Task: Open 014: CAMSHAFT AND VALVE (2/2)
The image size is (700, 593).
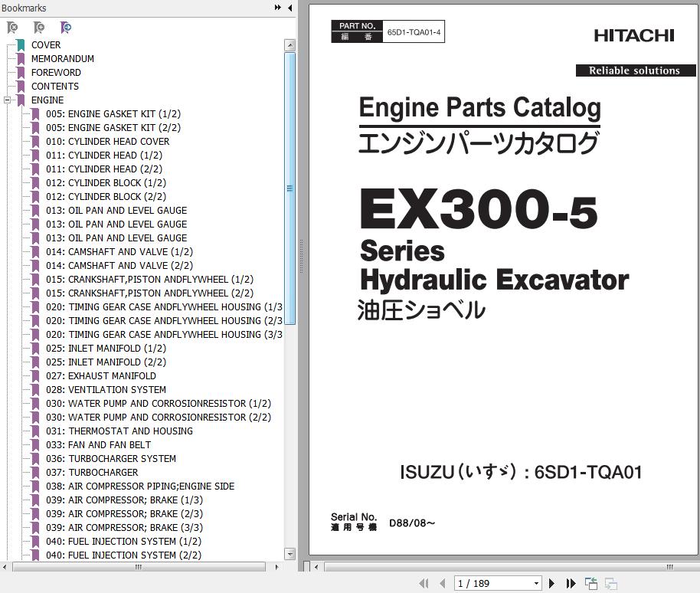Action: [x=119, y=266]
